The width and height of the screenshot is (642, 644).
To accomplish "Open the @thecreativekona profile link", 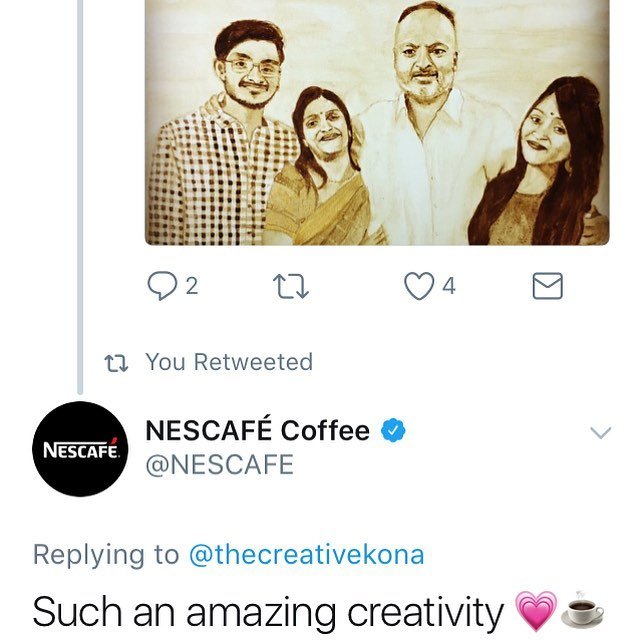I will click(306, 555).
